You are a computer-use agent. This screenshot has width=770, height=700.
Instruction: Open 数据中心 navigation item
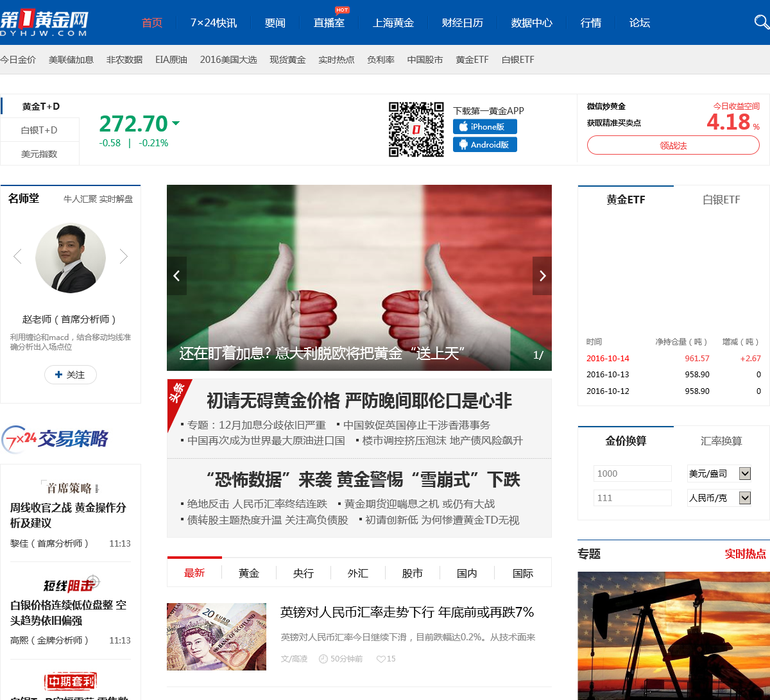click(x=532, y=22)
